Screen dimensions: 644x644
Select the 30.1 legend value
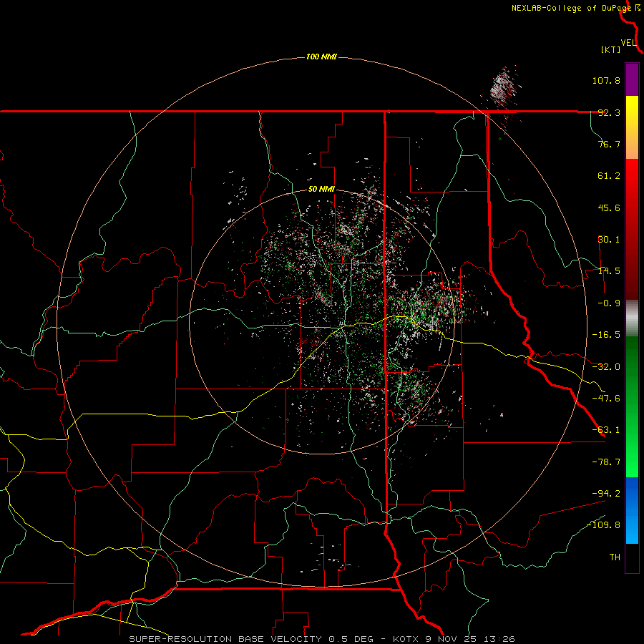pyautogui.click(x=609, y=240)
